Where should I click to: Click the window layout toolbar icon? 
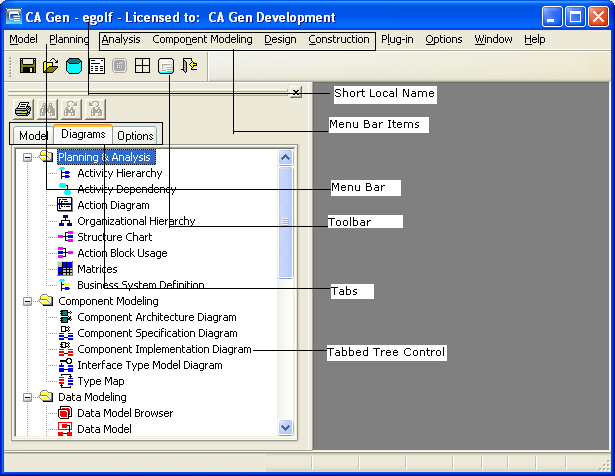click(166, 65)
